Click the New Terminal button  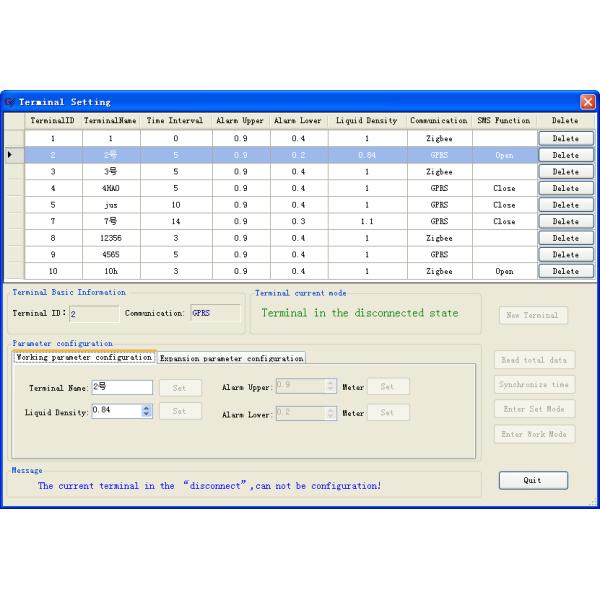[x=533, y=315]
